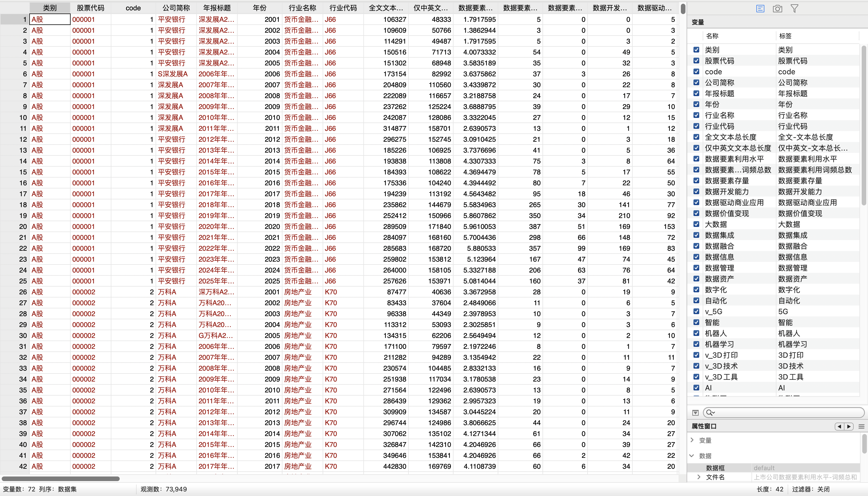The image size is (868, 496).
Task: Collapse the 数据 section in properties
Action: pyautogui.click(x=692, y=456)
